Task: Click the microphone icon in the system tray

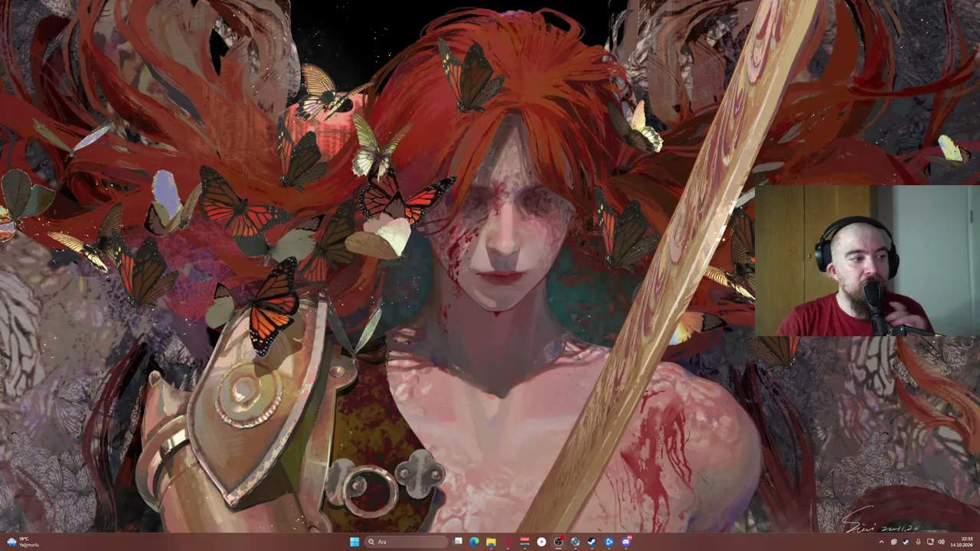Action: tap(918, 542)
